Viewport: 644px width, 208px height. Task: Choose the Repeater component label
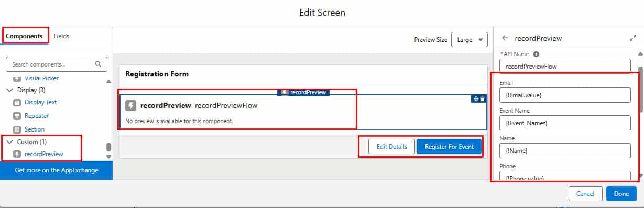pos(37,116)
